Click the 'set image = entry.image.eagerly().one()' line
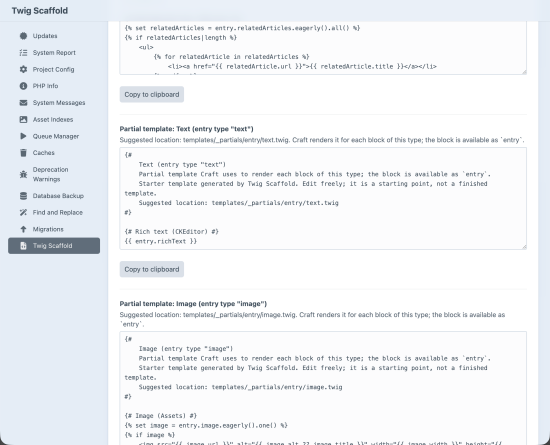The image size is (550, 445). [206, 425]
